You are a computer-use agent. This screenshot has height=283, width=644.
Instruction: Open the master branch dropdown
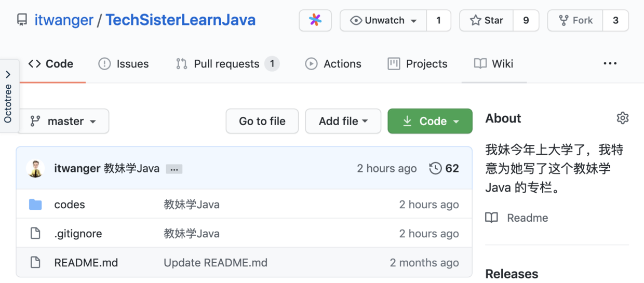(63, 121)
